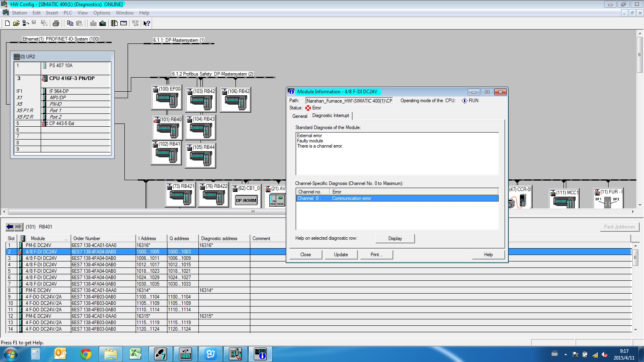This screenshot has width=644, height=362.
Task: Click the Windows Start button
Action: pyautogui.click(x=11, y=354)
